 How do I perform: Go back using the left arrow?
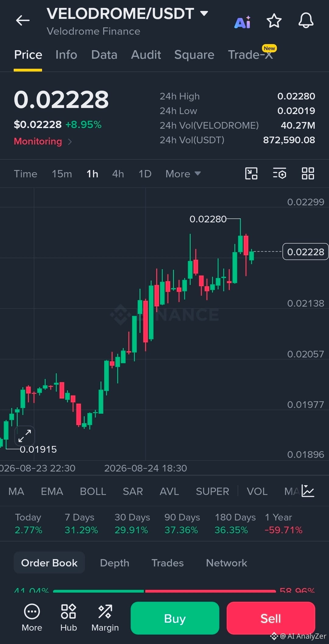23,21
